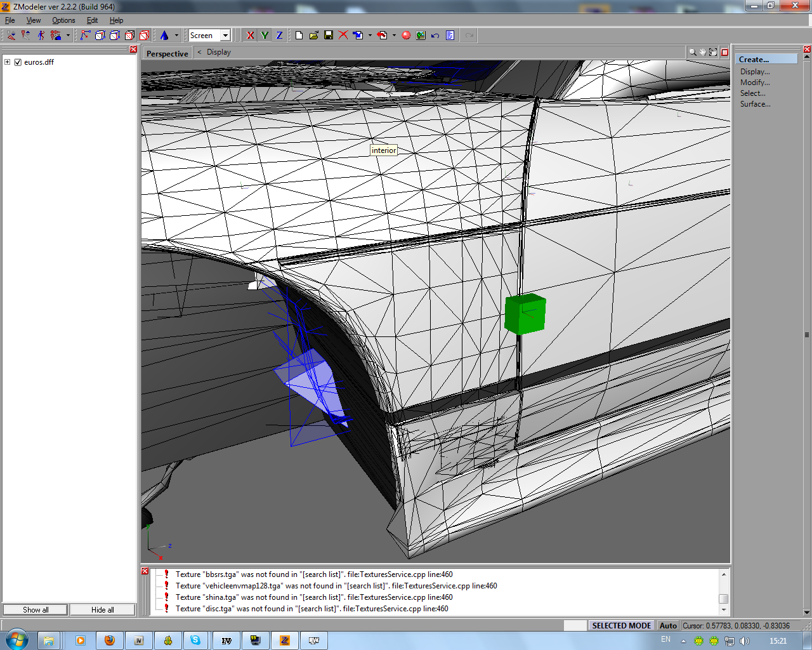Screen dimensions: 812x650
Task: Click the red X delete toolbar icon
Action: (343, 36)
